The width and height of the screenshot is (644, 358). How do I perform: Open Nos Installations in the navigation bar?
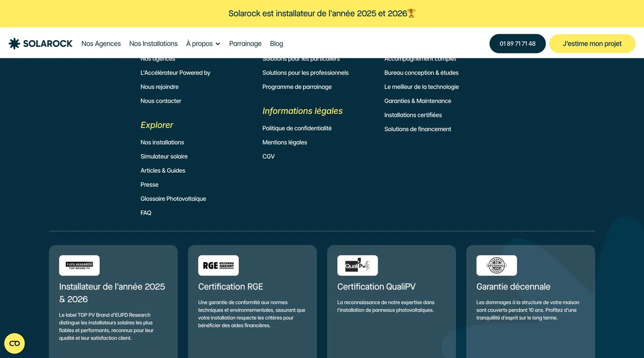[153, 44]
